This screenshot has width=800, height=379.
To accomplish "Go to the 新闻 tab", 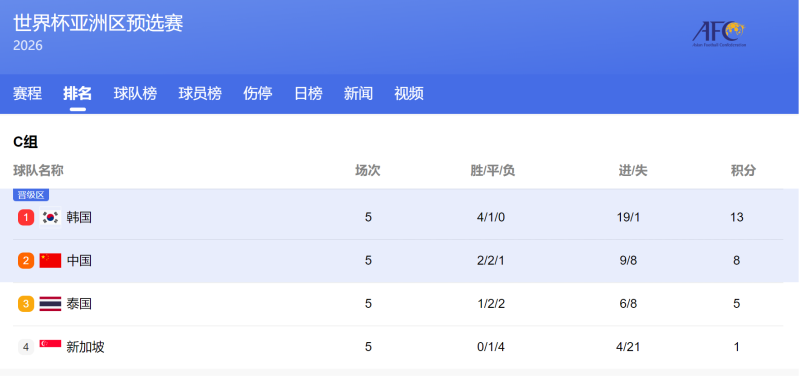I will click(358, 93).
